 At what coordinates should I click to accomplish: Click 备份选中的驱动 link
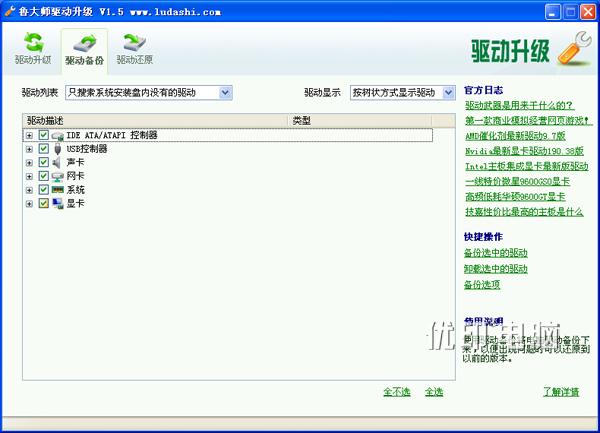point(496,253)
